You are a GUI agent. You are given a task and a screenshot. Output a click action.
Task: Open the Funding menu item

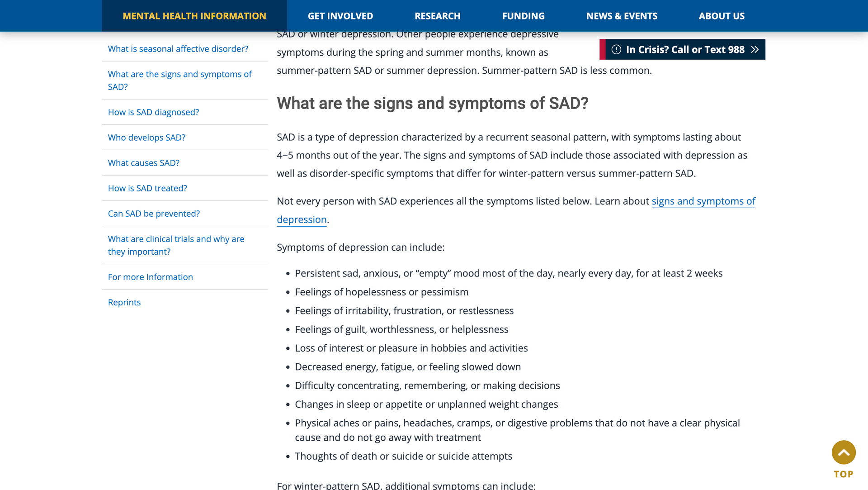pyautogui.click(x=524, y=16)
